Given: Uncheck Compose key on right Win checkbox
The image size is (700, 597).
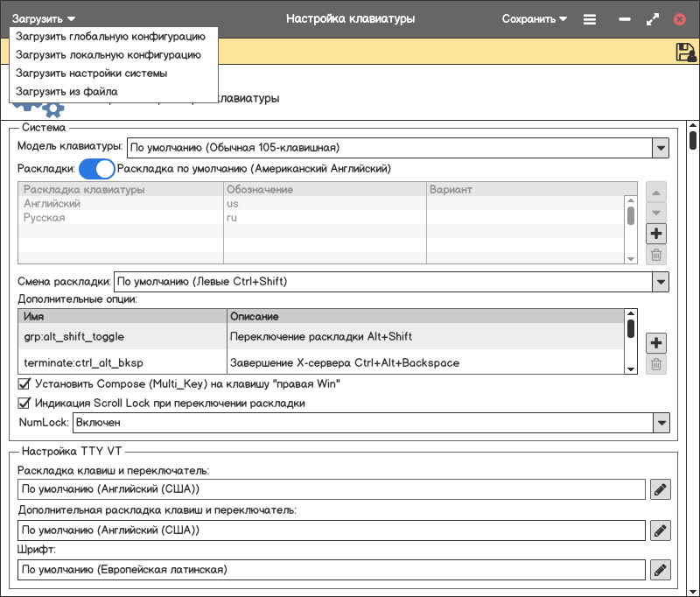Looking at the screenshot, I should (x=24, y=383).
